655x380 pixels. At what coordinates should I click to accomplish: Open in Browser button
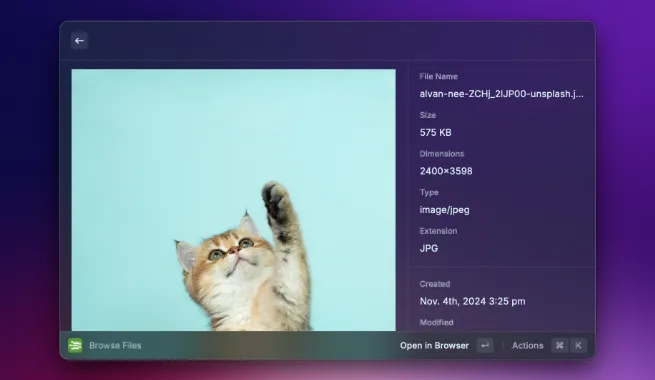tap(434, 346)
